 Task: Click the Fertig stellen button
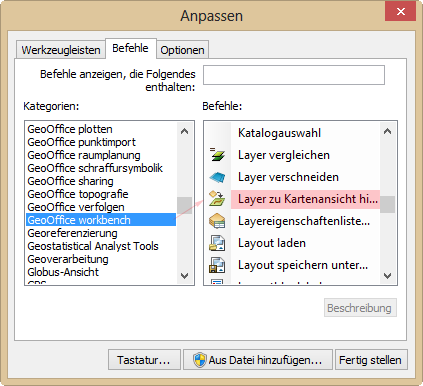(x=371, y=360)
